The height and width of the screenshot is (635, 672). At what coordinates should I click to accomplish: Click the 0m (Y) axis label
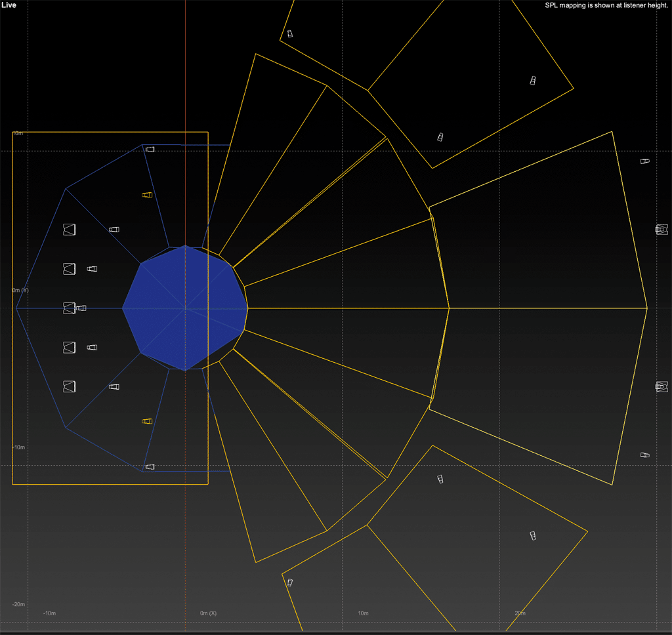pos(21,290)
